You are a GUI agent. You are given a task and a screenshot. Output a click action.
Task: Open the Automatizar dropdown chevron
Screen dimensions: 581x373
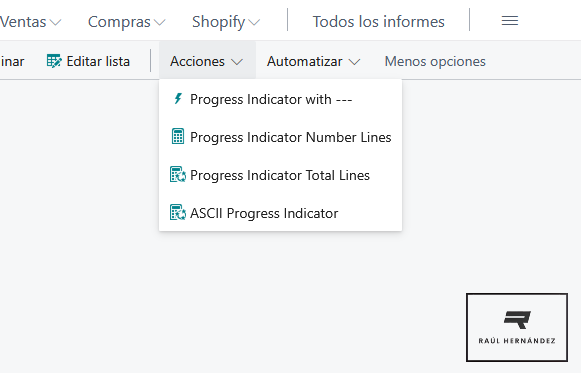pyautogui.click(x=355, y=62)
